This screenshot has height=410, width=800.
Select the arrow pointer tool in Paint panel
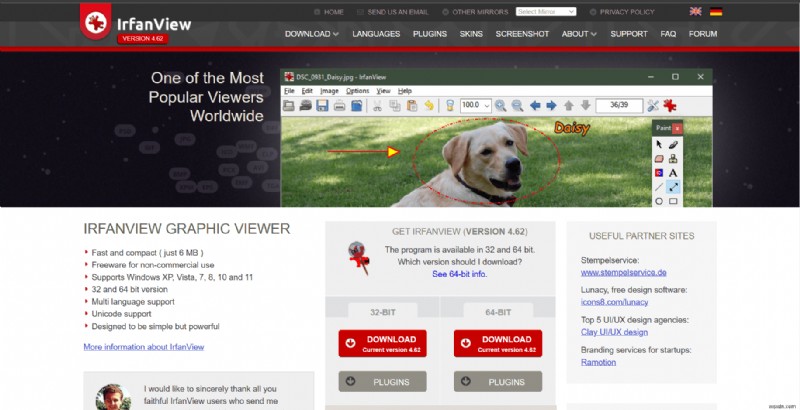point(659,144)
